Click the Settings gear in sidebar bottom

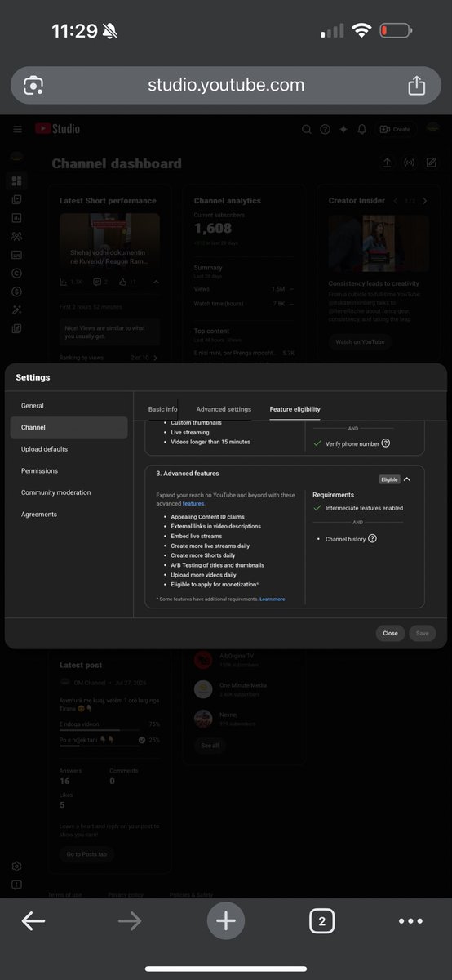point(17,866)
